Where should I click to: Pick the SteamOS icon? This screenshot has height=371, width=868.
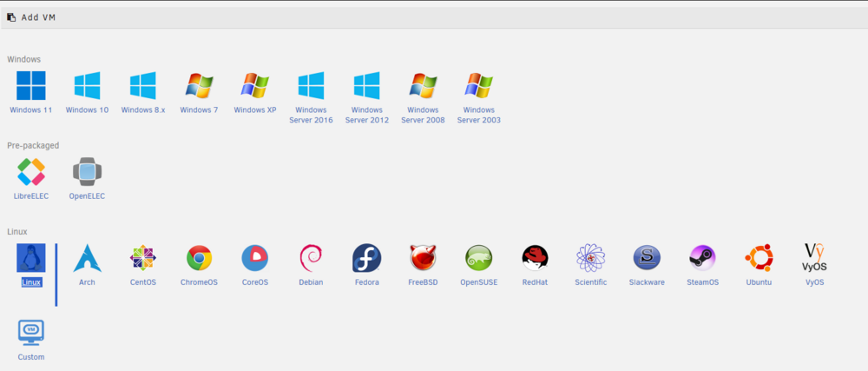point(702,258)
